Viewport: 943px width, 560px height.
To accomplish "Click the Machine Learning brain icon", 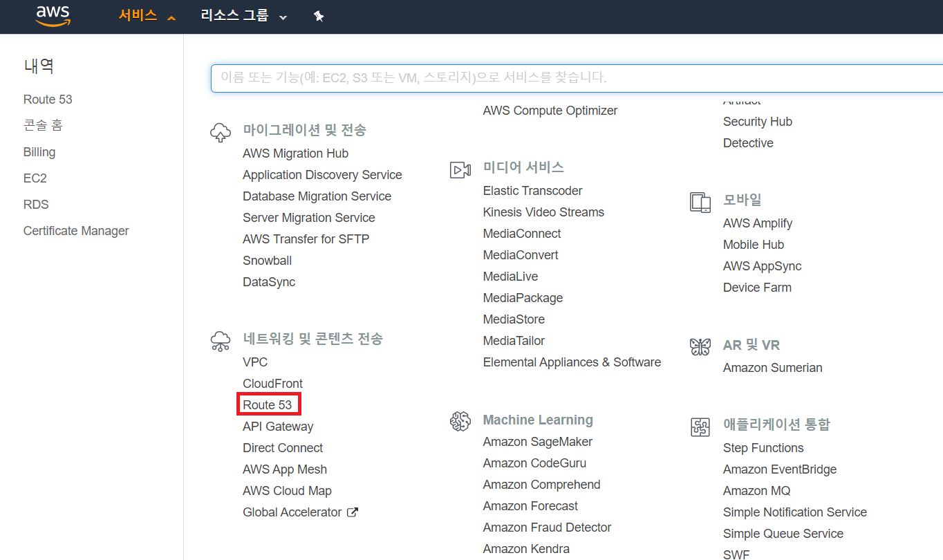I will point(460,421).
